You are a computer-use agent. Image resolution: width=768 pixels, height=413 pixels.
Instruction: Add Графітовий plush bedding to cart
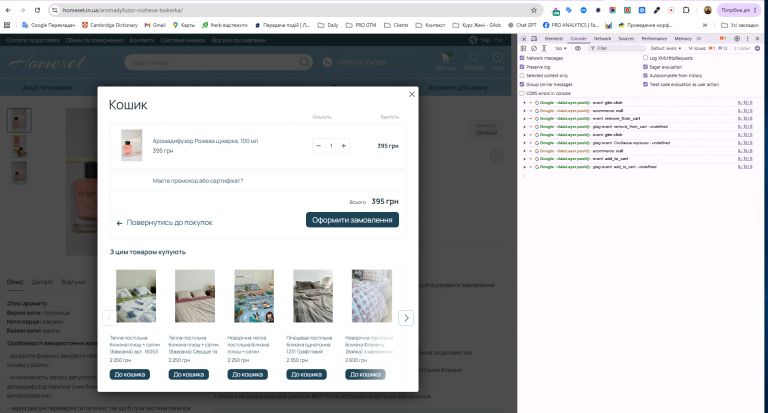[307, 374]
